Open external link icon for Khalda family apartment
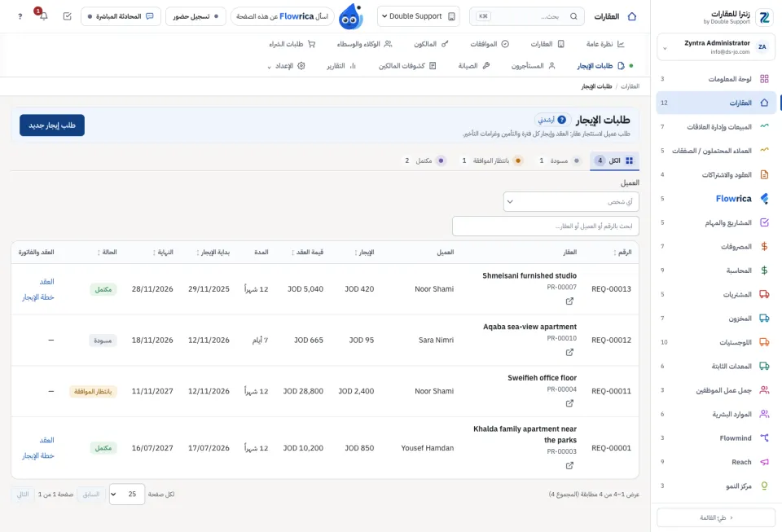The width and height of the screenshot is (782, 532). click(569, 466)
